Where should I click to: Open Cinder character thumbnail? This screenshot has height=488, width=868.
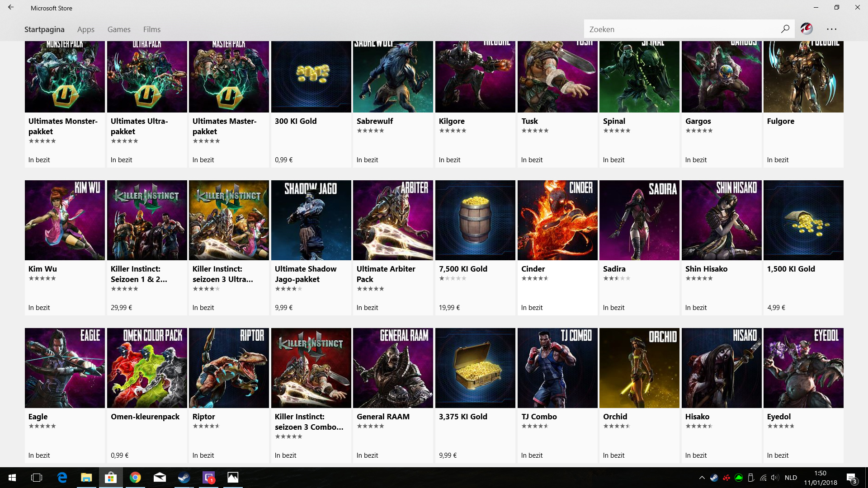pos(557,220)
